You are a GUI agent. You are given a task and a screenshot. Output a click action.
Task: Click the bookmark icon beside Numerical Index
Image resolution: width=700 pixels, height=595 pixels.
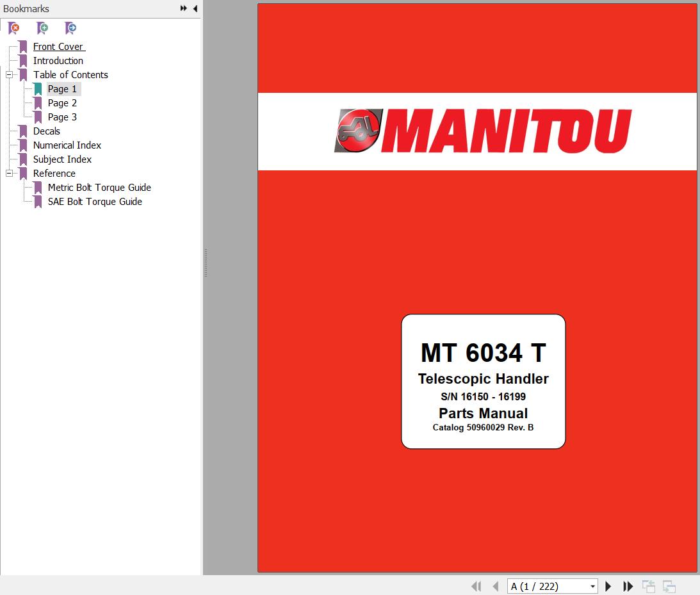click(x=24, y=145)
